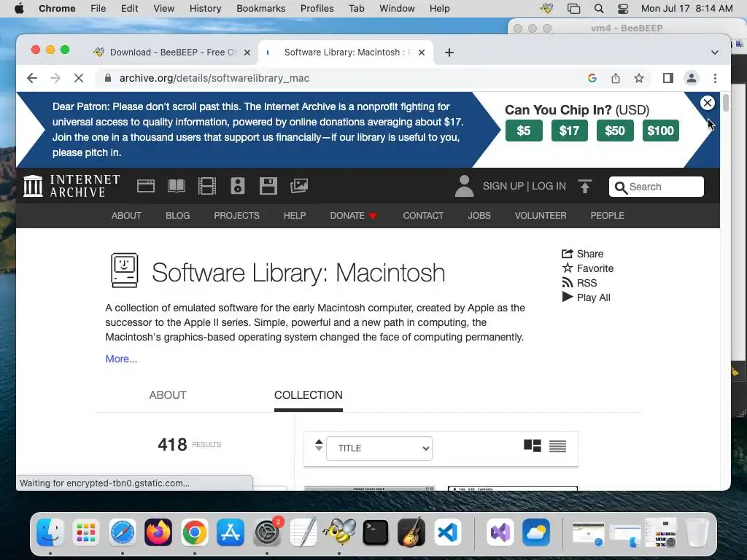Open the HELP nav link
The width and height of the screenshot is (747, 560).
point(295,216)
